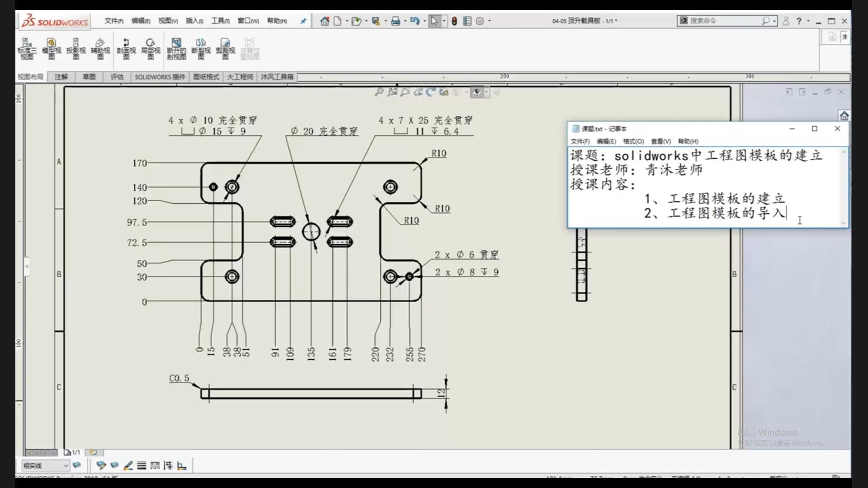Click the New document icon
Viewport: 868px width, 488px height.
[x=337, y=21]
